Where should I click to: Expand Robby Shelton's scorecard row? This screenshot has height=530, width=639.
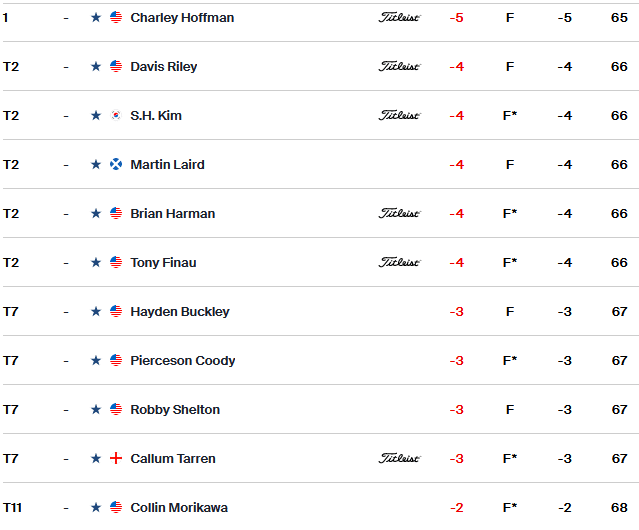pyautogui.click(x=321, y=409)
